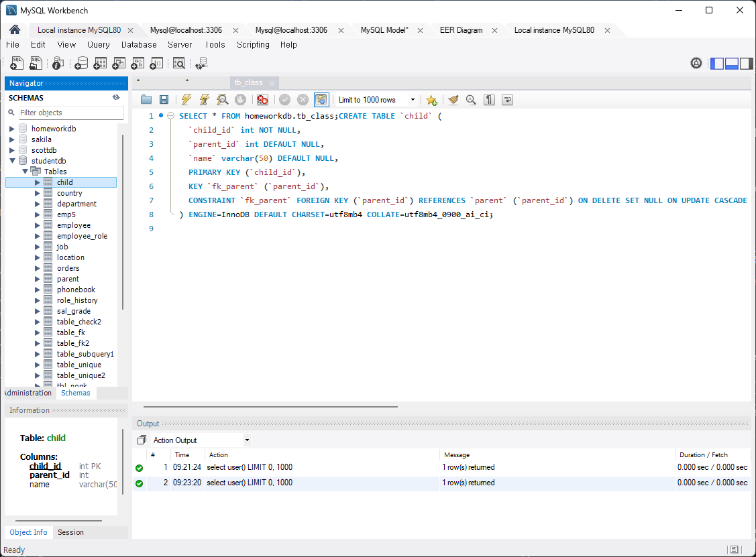
Task: Switch to the Session tab
Action: pos(70,532)
